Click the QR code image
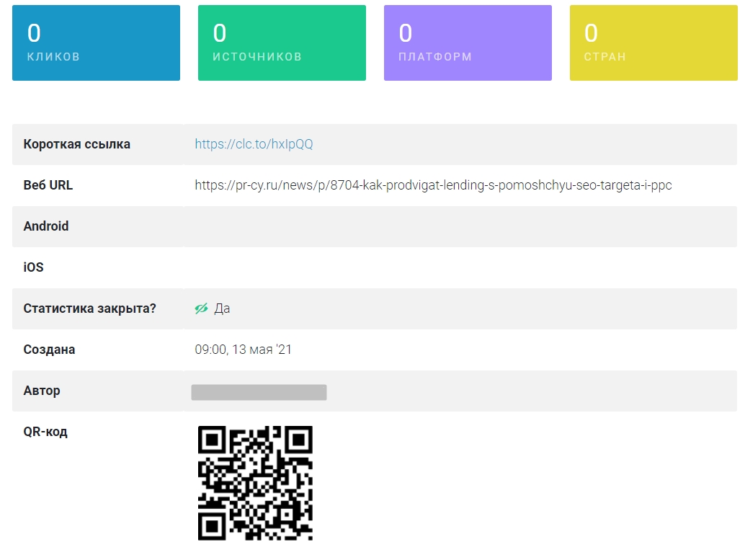 [x=255, y=483]
